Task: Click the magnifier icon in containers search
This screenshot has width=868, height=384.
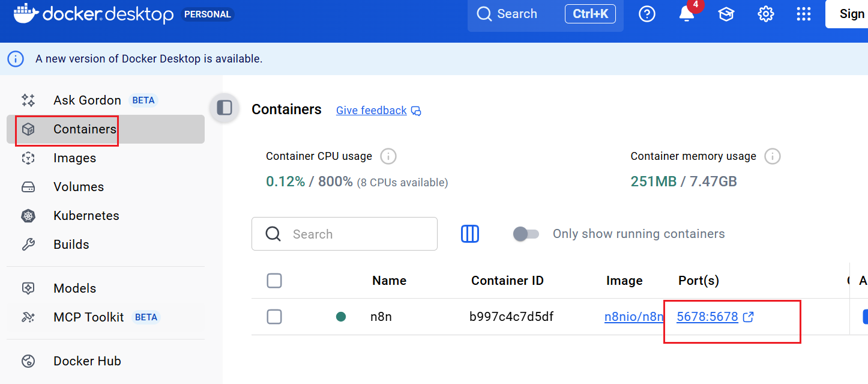Action: click(273, 234)
